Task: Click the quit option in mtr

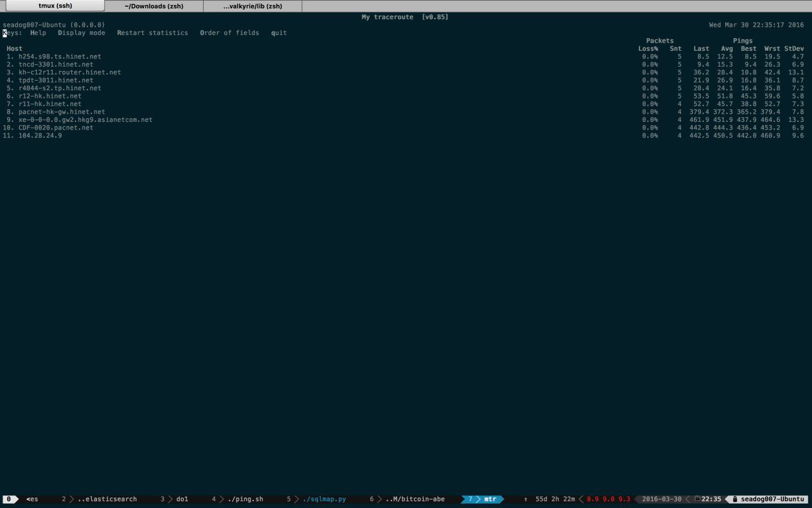Action: (x=279, y=32)
